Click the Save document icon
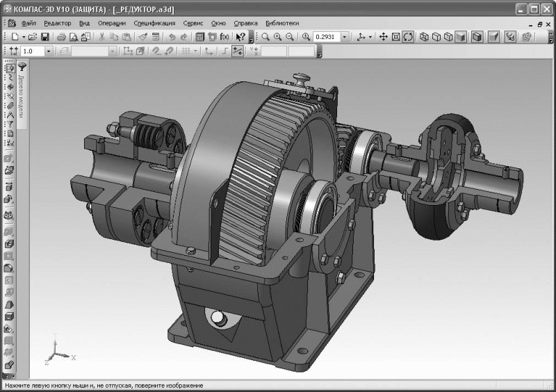556x392 pixels. tap(45, 36)
